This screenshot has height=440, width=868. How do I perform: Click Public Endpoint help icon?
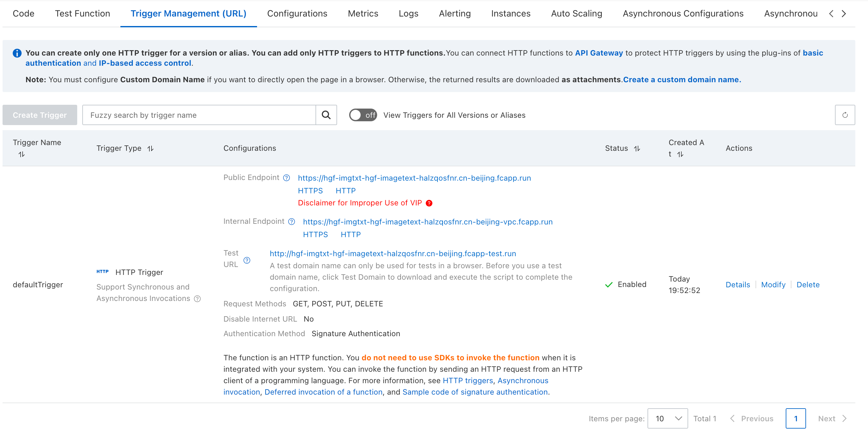coord(286,178)
